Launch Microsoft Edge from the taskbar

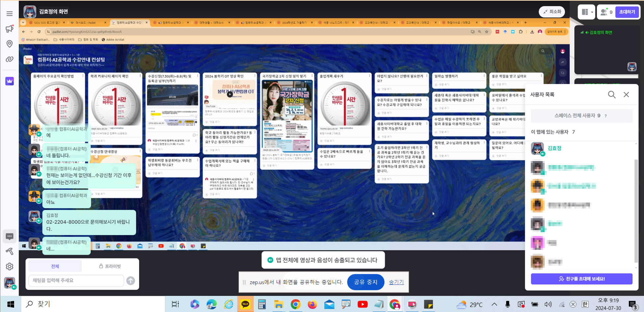tap(212, 304)
